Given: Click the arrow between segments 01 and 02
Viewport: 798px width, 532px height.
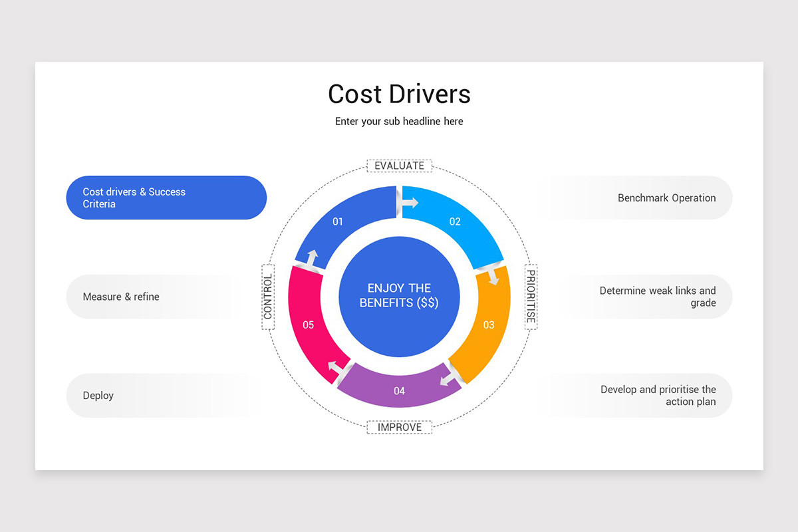Looking at the screenshot, I should (x=407, y=203).
